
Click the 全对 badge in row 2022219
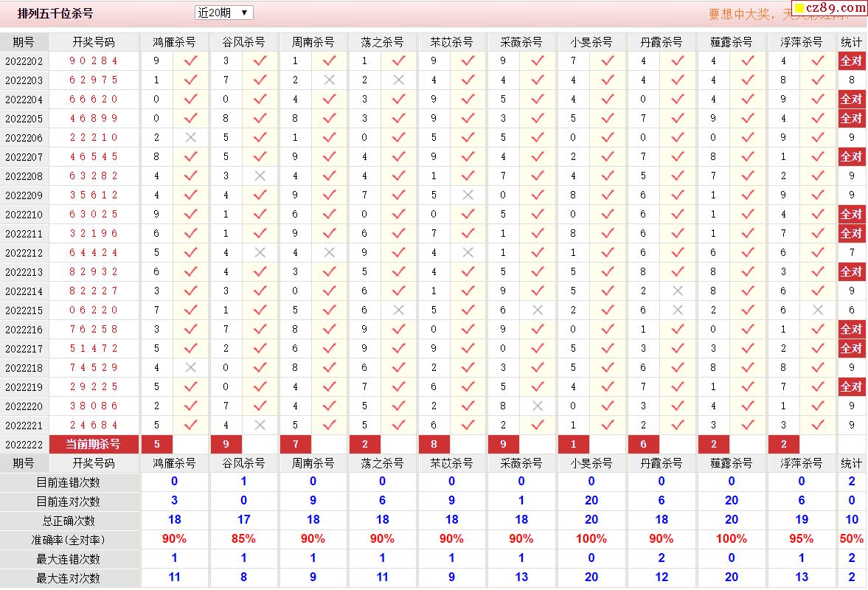(851, 386)
